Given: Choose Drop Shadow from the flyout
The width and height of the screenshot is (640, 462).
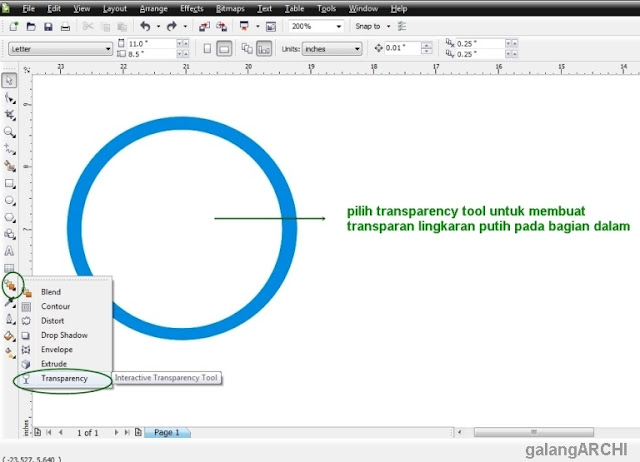Looking at the screenshot, I should click(x=65, y=335).
